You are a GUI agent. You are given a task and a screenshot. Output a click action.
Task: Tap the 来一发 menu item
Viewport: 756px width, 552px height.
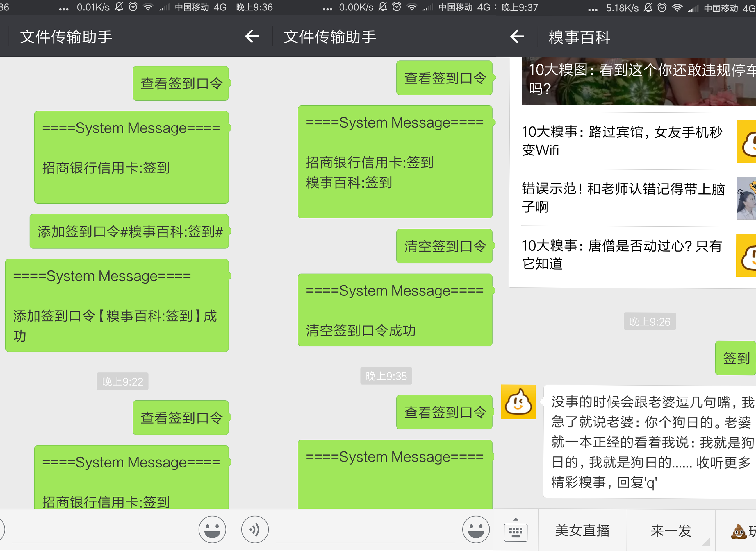(670, 530)
